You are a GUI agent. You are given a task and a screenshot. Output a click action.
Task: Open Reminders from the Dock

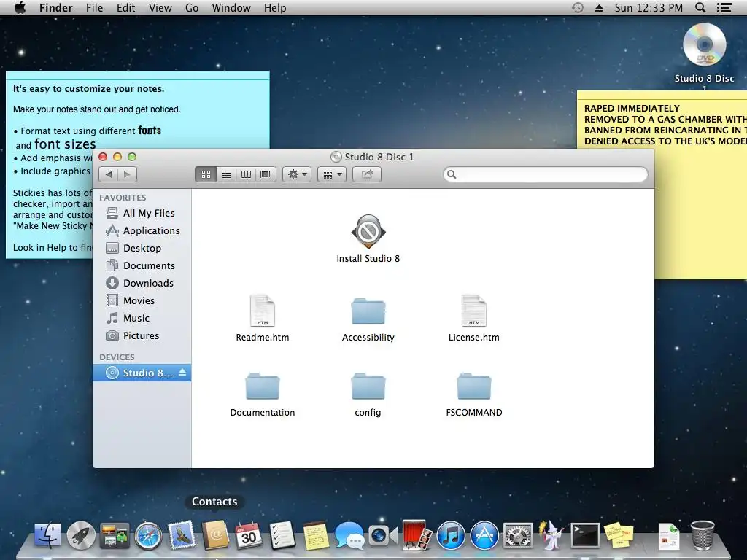pyautogui.click(x=282, y=535)
